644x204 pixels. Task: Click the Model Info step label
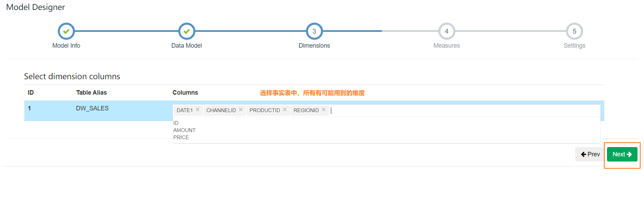(66, 46)
